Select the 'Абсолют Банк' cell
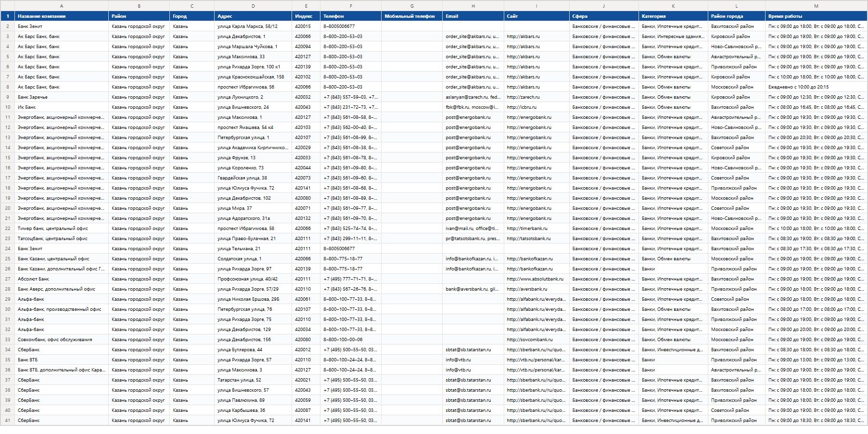868x434 pixels. 62,279
